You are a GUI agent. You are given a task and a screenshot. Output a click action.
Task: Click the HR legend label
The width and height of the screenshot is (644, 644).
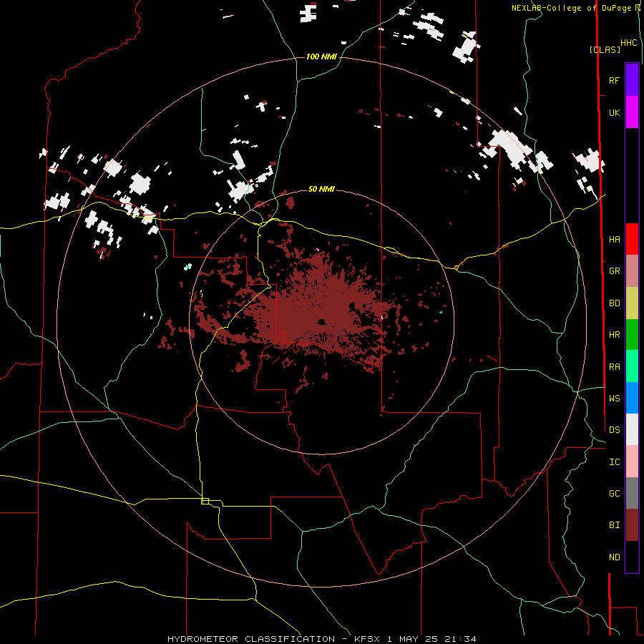(x=614, y=335)
